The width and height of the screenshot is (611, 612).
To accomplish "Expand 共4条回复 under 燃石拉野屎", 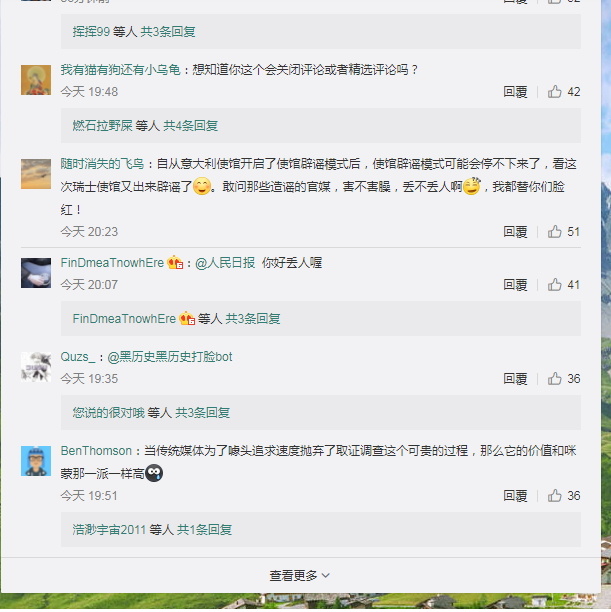I will pos(191,126).
